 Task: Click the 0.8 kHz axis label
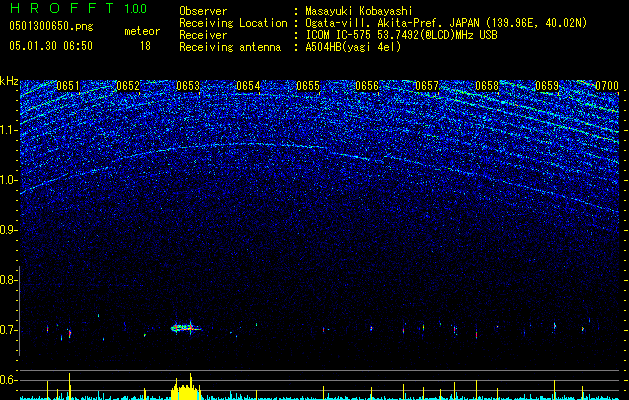[x=8, y=280]
